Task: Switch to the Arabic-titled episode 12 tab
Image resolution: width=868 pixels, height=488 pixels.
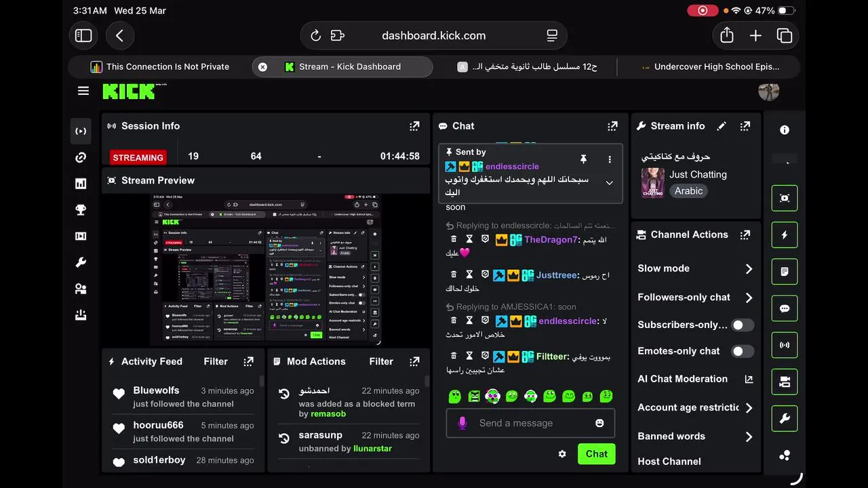Action: 528,66
